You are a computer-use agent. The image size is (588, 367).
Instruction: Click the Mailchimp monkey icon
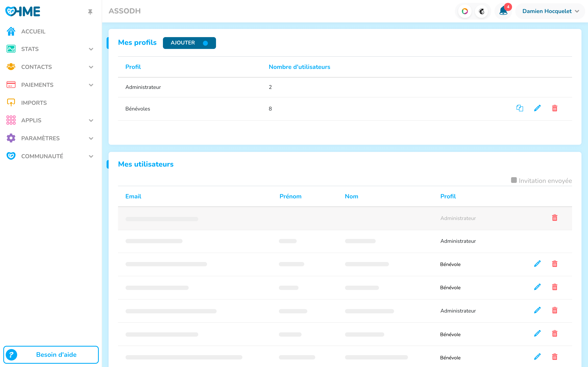pyautogui.click(x=482, y=11)
